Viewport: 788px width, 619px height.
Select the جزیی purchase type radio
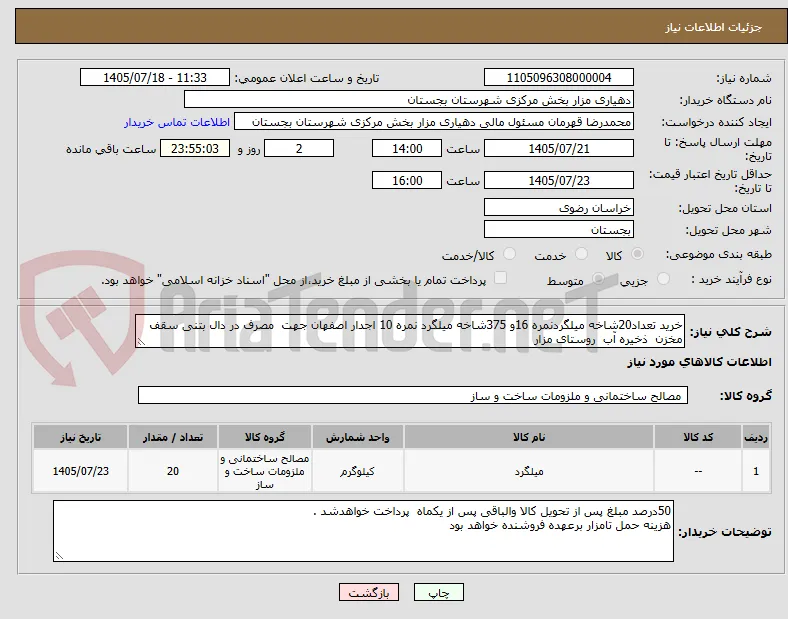(663, 279)
